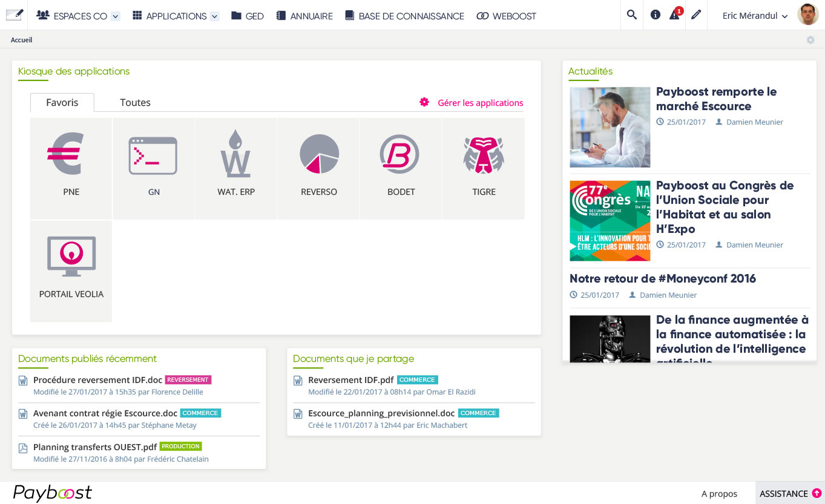
Task: Click the ASSISTANCE button
Action: point(790,493)
